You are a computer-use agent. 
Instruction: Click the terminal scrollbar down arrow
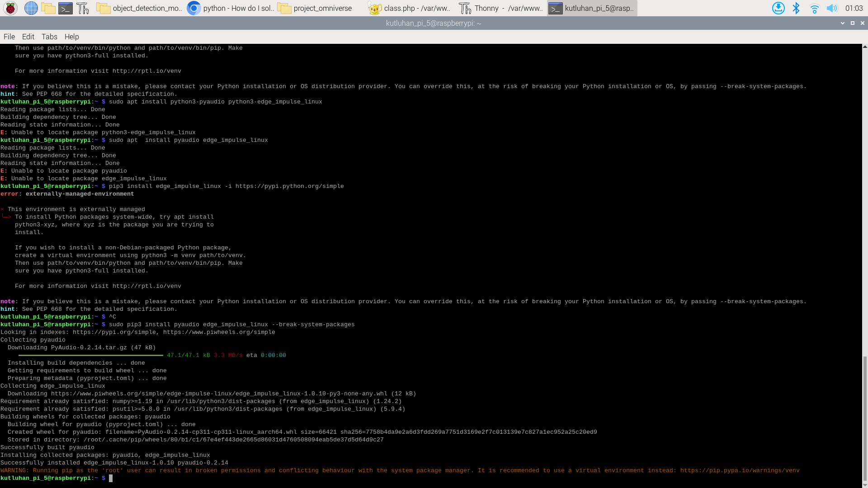coord(865,485)
